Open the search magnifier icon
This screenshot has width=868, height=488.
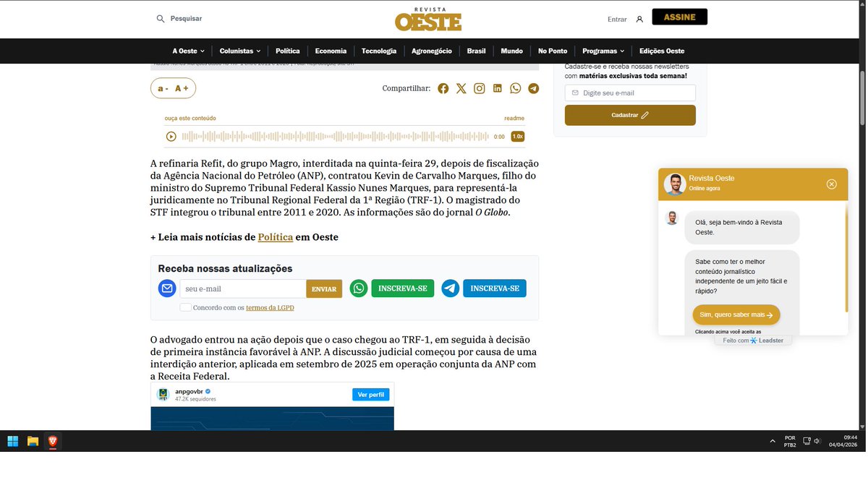pos(161,19)
